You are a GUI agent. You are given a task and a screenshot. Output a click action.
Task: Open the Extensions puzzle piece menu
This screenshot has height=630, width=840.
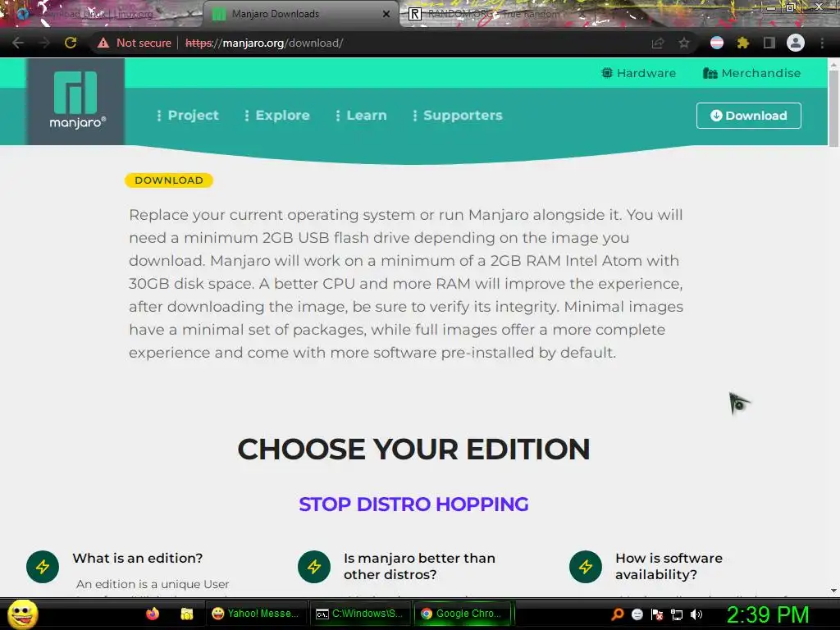tap(742, 43)
